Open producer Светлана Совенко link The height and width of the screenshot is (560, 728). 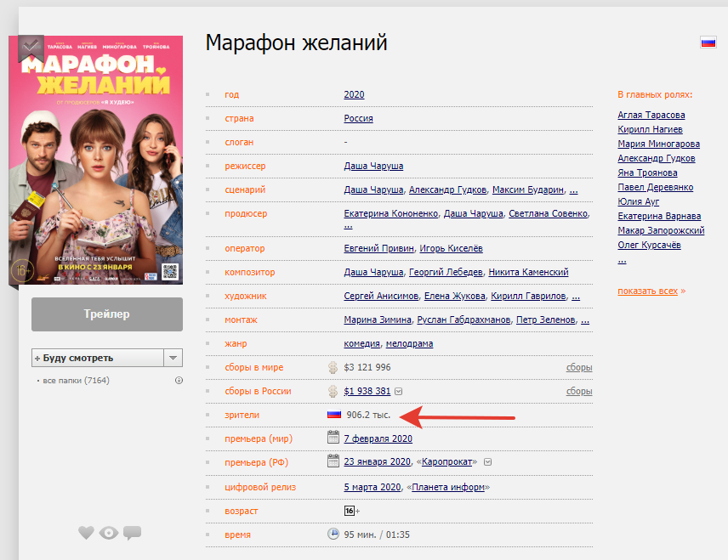[x=548, y=213]
